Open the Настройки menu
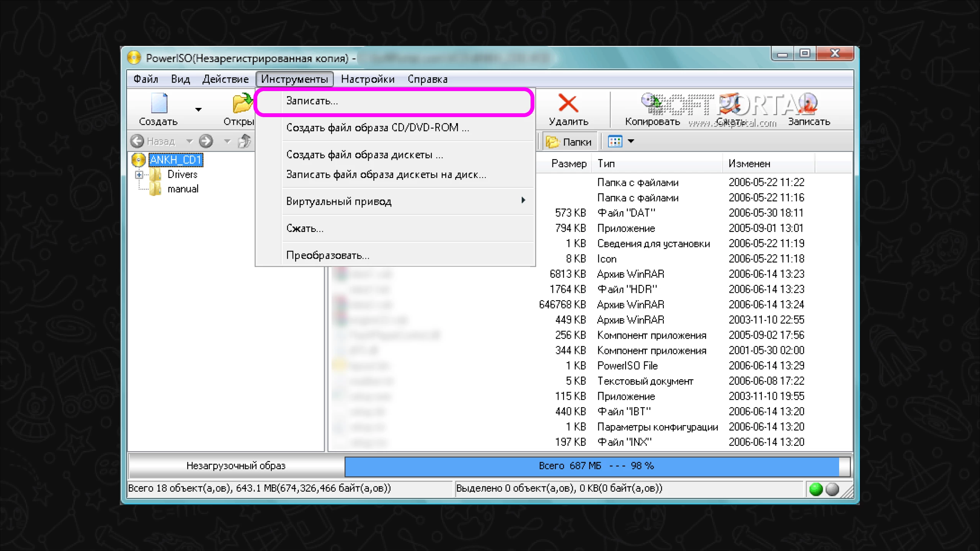The image size is (980, 551). [367, 79]
